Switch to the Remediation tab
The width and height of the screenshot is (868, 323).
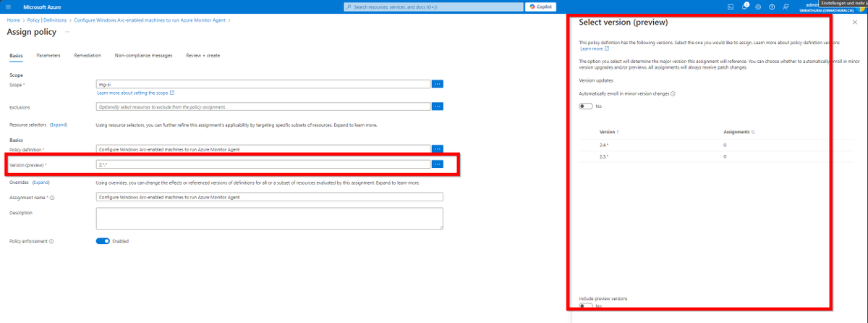pyautogui.click(x=88, y=55)
